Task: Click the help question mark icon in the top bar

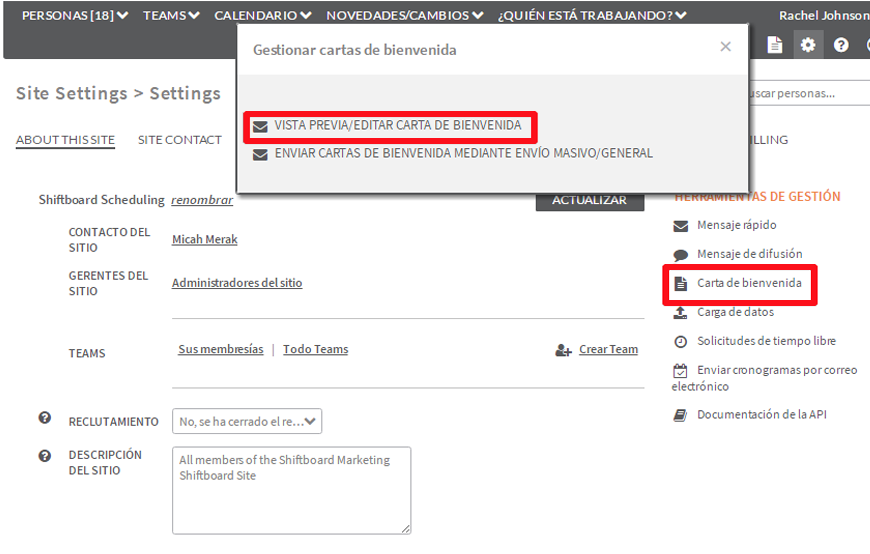Action: coord(841,45)
